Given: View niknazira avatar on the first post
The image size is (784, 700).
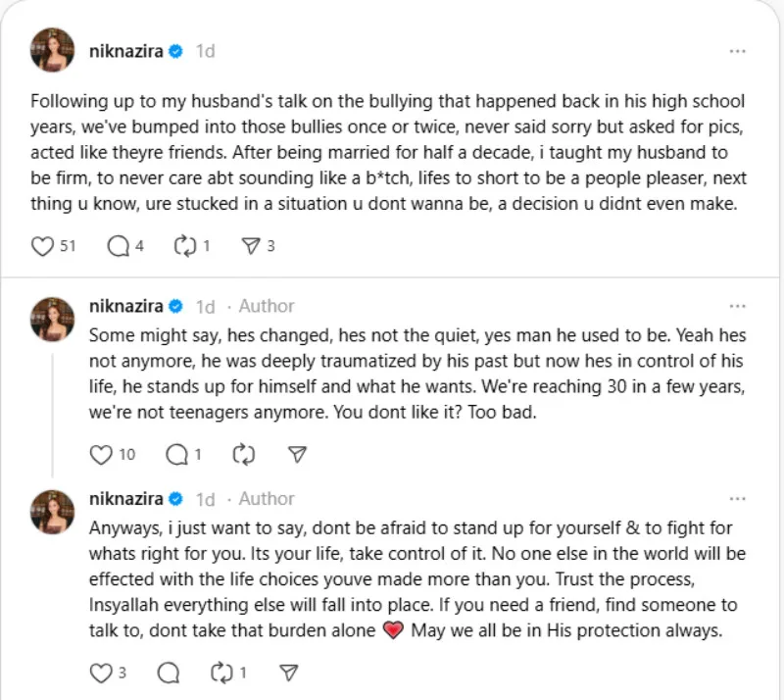Looking at the screenshot, I should (53, 50).
